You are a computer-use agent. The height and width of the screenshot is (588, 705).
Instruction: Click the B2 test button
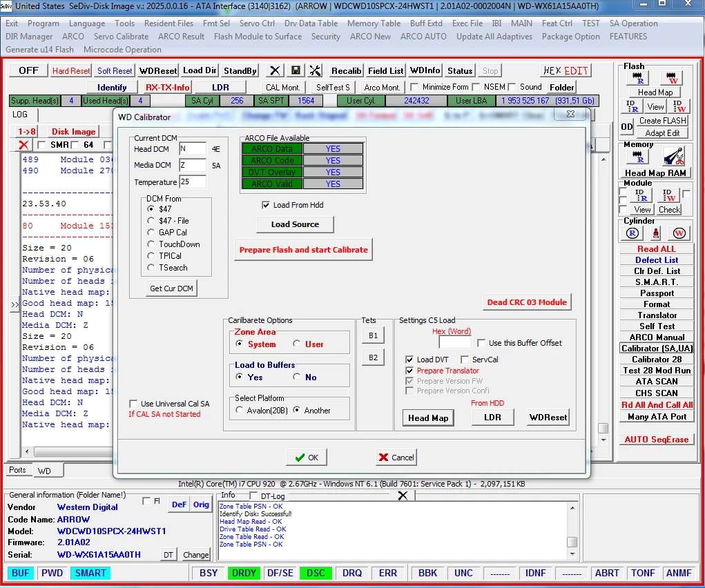(x=373, y=357)
